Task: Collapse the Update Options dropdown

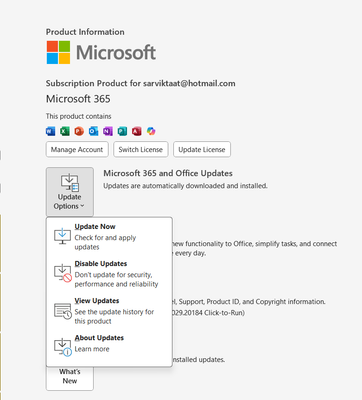Action: point(70,192)
